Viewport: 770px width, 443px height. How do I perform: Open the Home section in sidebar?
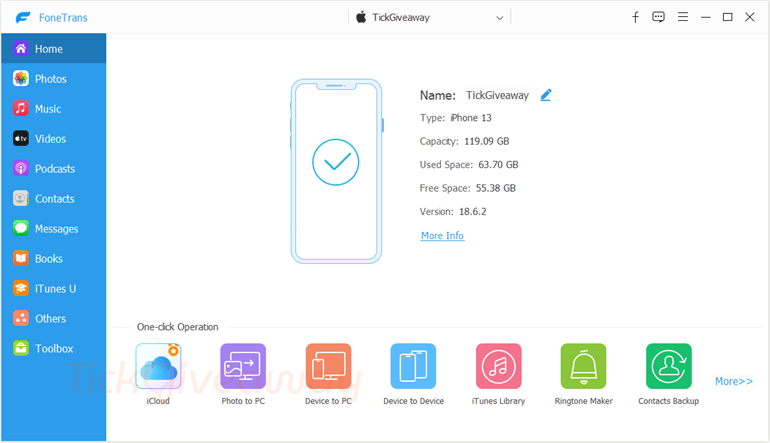53,49
